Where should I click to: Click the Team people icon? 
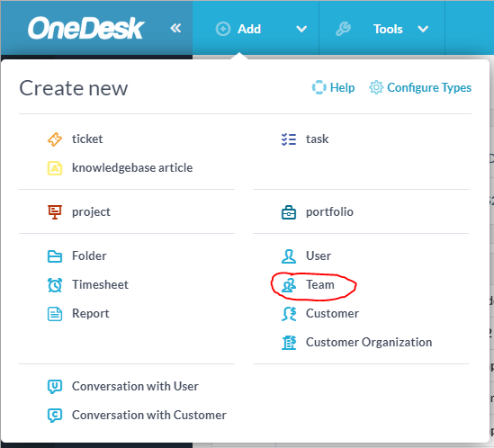click(x=289, y=285)
